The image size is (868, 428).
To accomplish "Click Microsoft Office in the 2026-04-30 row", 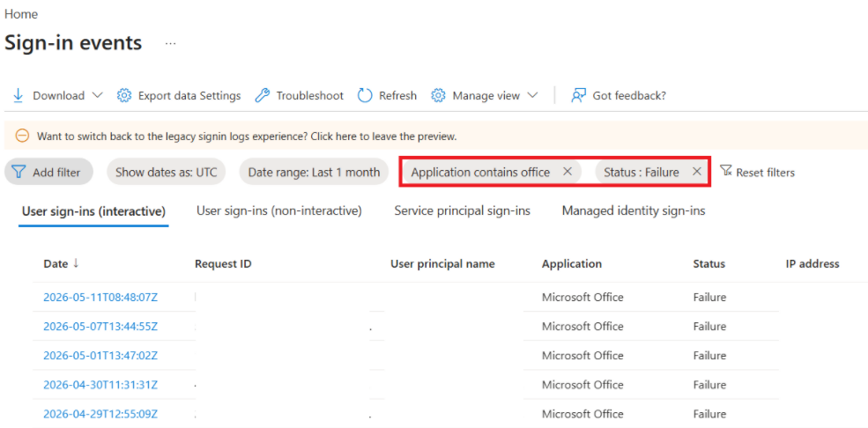I will click(582, 385).
